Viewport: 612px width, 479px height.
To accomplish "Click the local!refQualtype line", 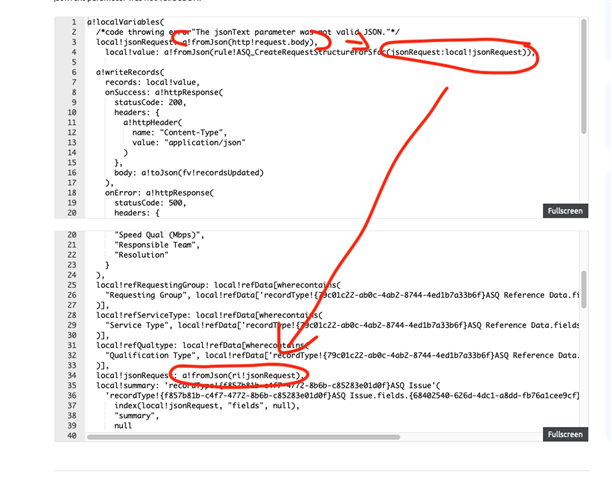I will pos(202,345).
